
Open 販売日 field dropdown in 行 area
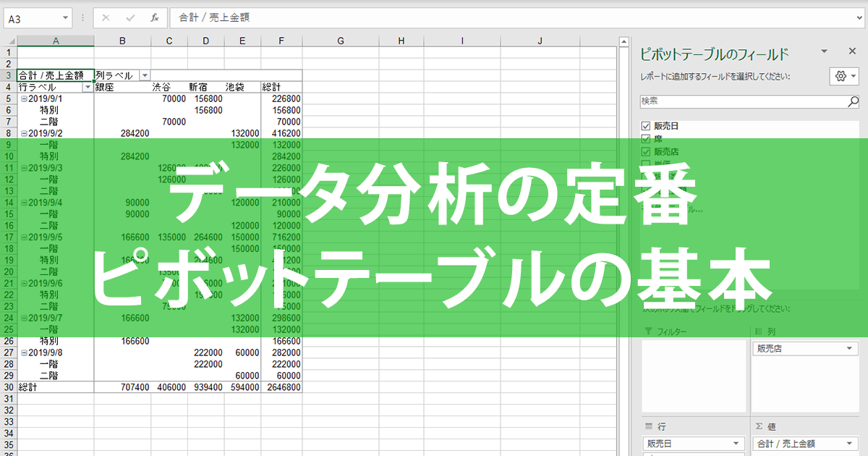point(737,444)
